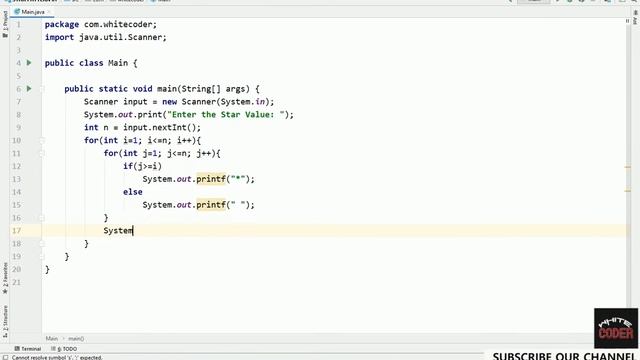
Task: Collapse the main method at line 6
Action: (42, 89)
